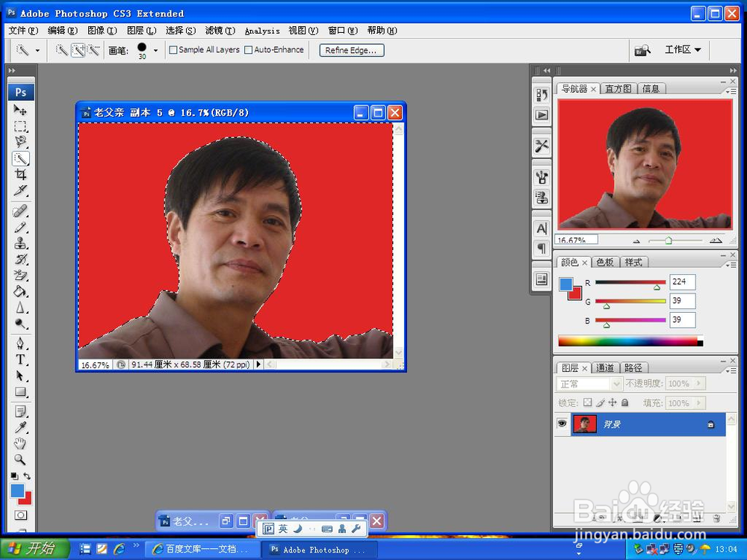
Task: Switch to the 通道 channels tab
Action: pyautogui.click(x=605, y=367)
